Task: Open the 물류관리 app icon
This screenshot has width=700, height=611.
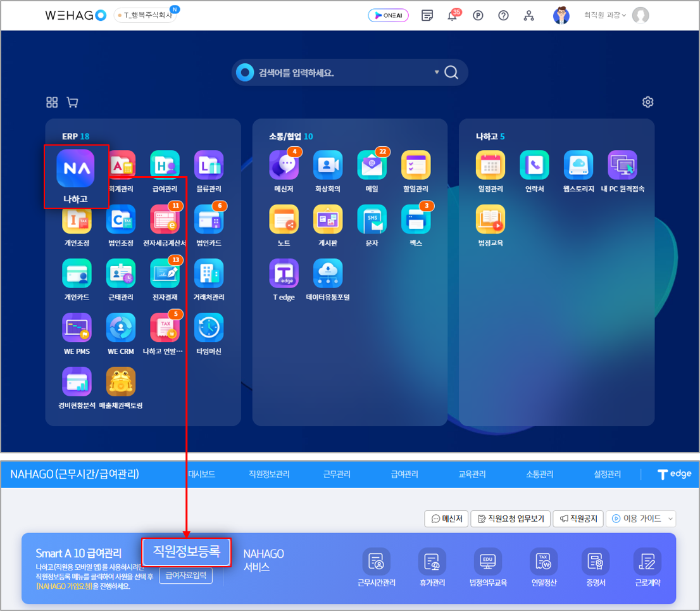Action: click(x=209, y=165)
